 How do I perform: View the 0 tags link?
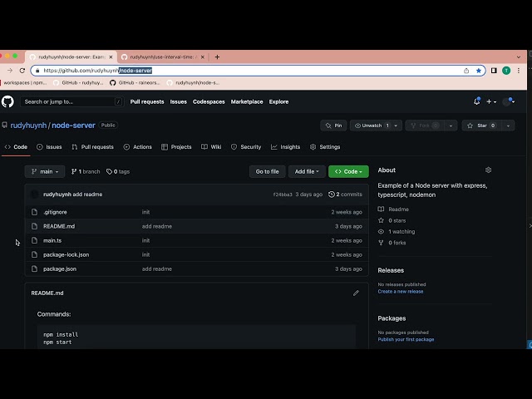click(x=118, y=172)
